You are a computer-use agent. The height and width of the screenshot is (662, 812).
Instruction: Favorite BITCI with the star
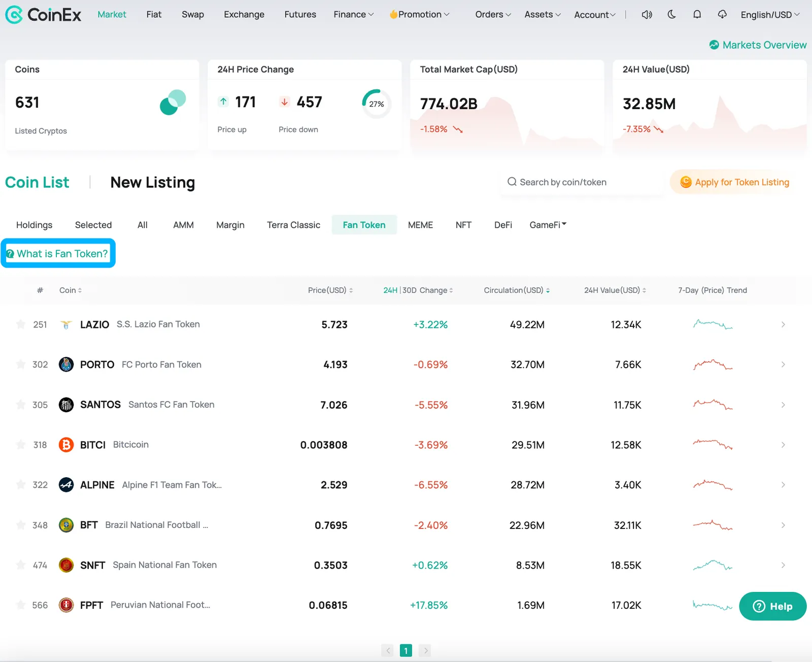click(21, 444)
